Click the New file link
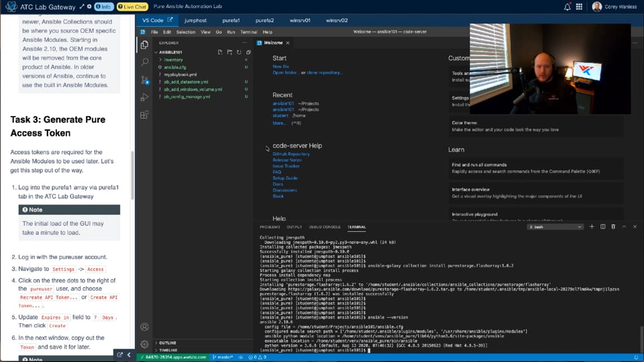 (x=280, y=66)
